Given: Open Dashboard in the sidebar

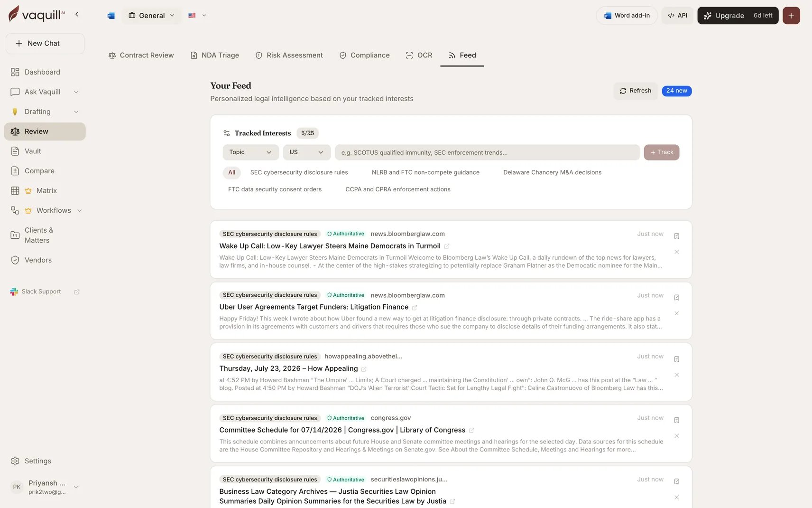Looking at the screenshot, I should [45, 72].
